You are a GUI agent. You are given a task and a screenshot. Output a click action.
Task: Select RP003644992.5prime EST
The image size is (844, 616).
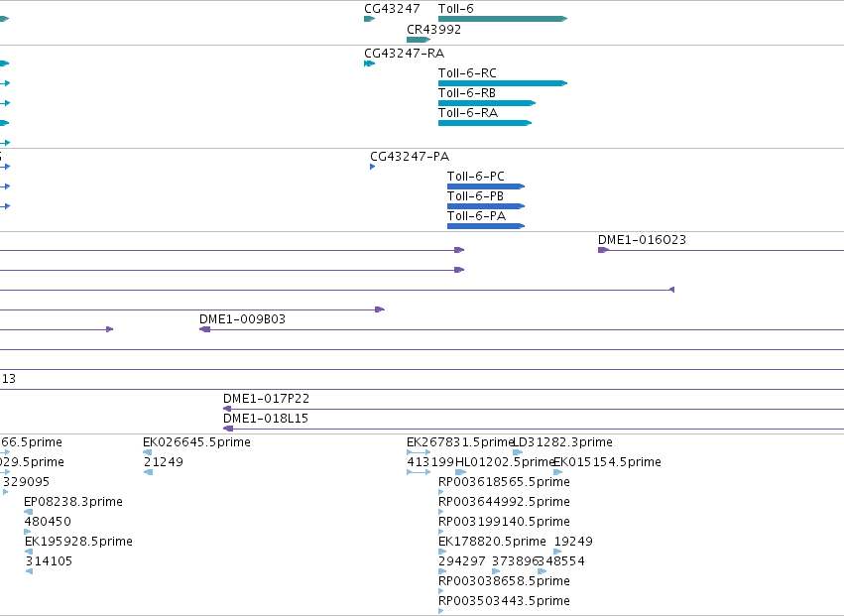pyautogui.click(x=504, y=502)
